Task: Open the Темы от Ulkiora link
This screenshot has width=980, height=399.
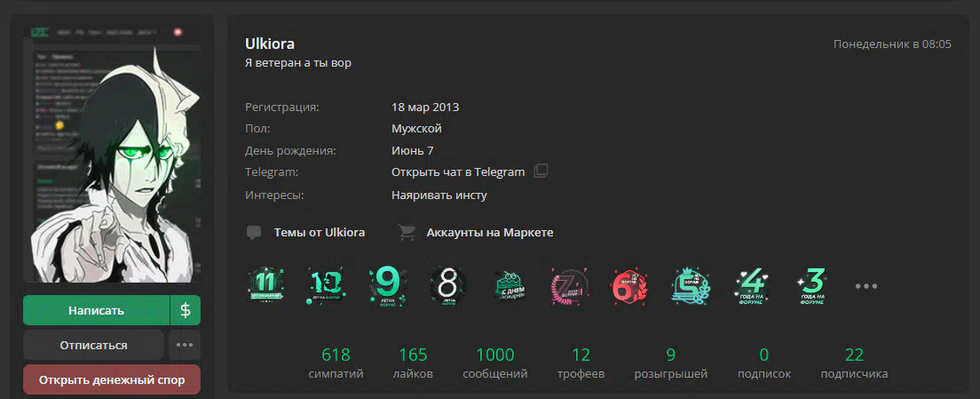Action: (x=320, y=233)
